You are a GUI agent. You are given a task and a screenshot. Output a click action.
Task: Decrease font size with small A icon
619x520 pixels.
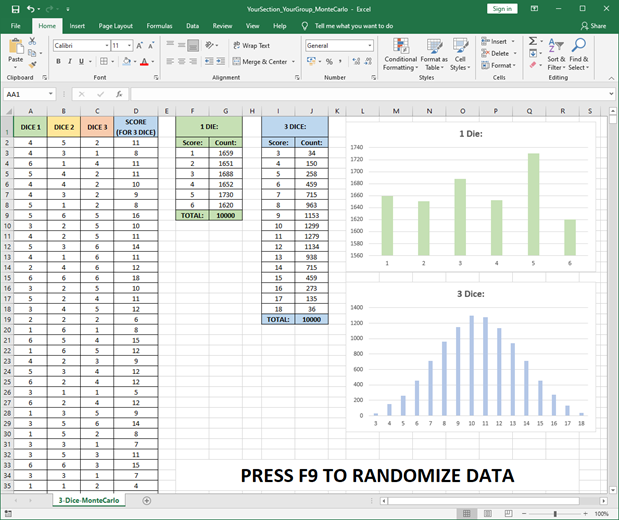(x=151, y=46)
